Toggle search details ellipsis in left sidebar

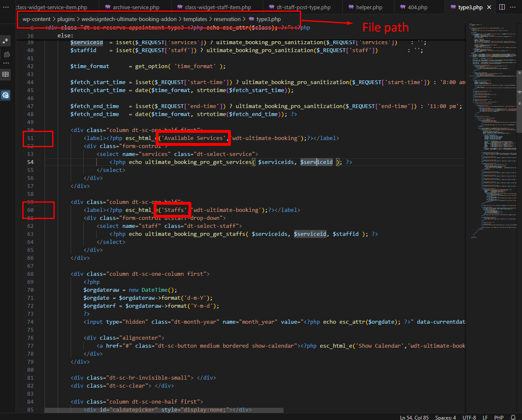pos(6,63)
